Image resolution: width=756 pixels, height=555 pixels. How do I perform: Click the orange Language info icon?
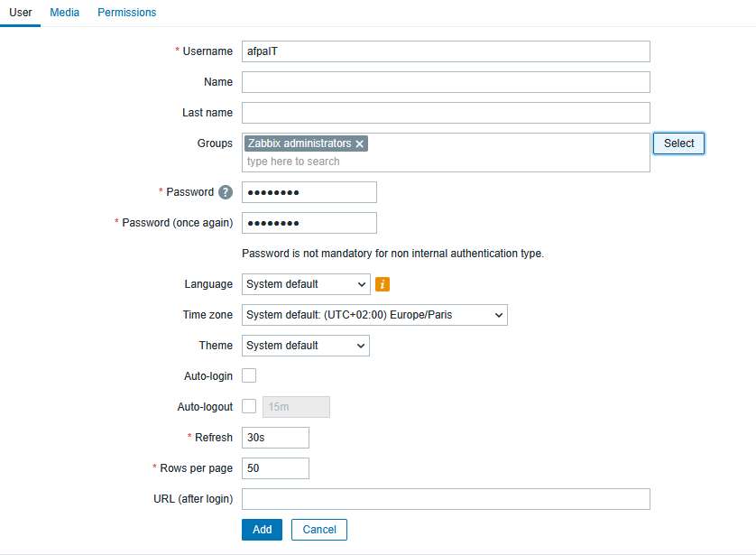pos(383,284)
